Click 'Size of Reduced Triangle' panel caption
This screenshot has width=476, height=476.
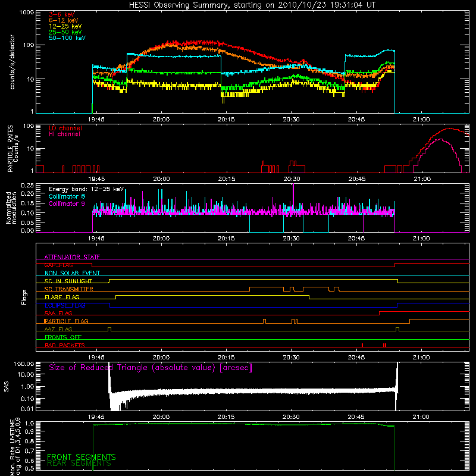[151, 368]
